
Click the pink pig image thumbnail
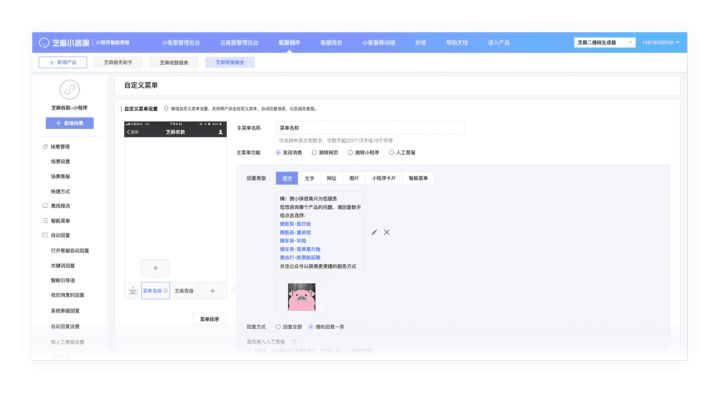click(302, 297)
